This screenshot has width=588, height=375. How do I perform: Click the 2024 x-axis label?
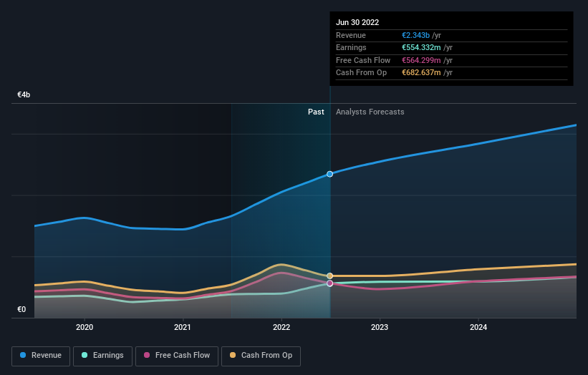point(478,327)
